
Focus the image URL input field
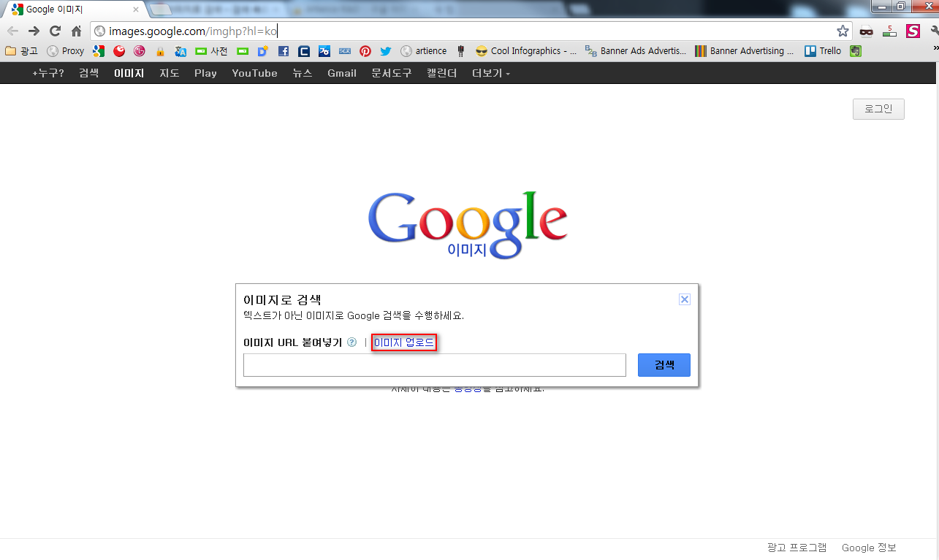click(x=435, y=365)
